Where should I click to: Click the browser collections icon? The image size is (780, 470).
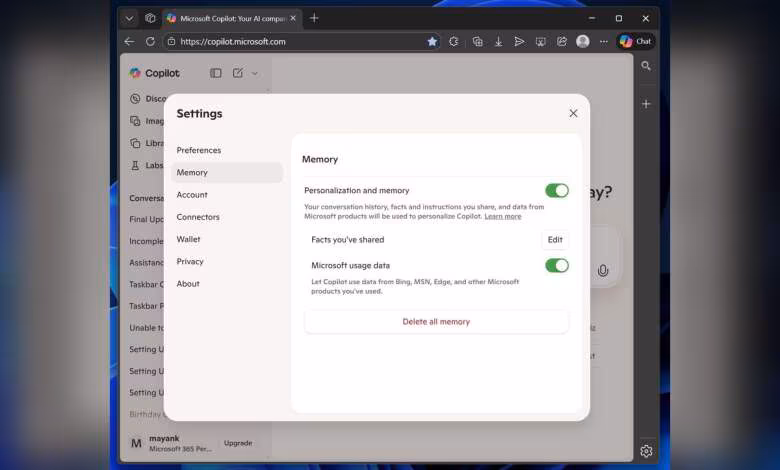tap(478, 42)
